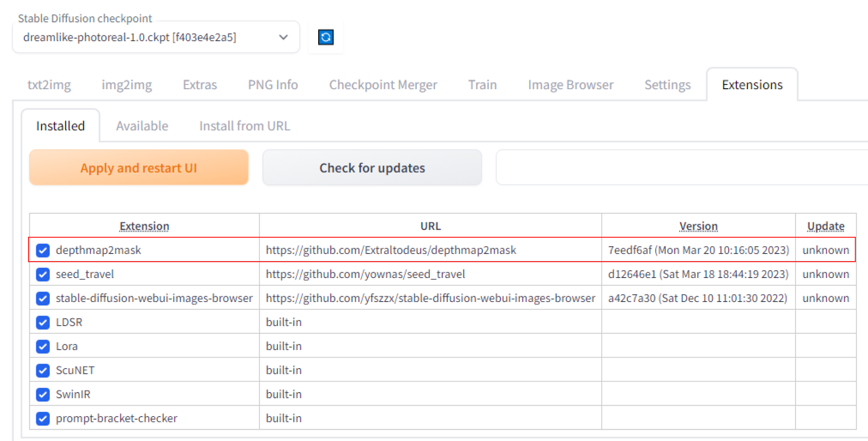Image resolution: width=868 pixels, height=441 pixels.
Task: Disable the seed_travel extension checkbox
Action: point(43,274)
